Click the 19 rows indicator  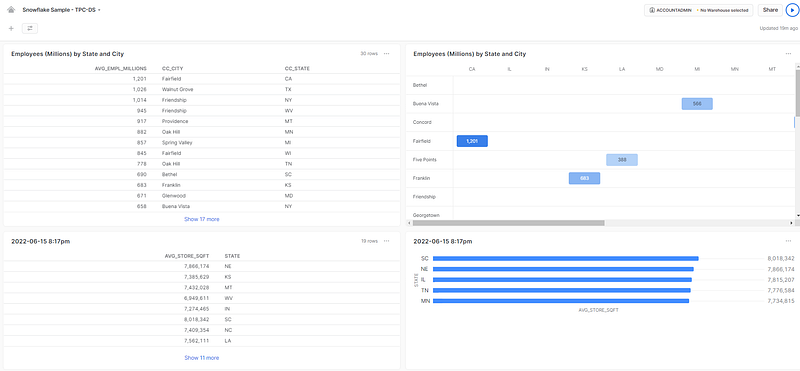[x=369, y=241]
